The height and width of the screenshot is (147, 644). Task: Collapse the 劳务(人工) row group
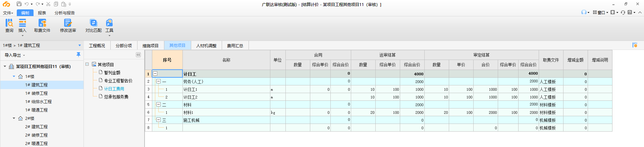[x=158, y=81]
